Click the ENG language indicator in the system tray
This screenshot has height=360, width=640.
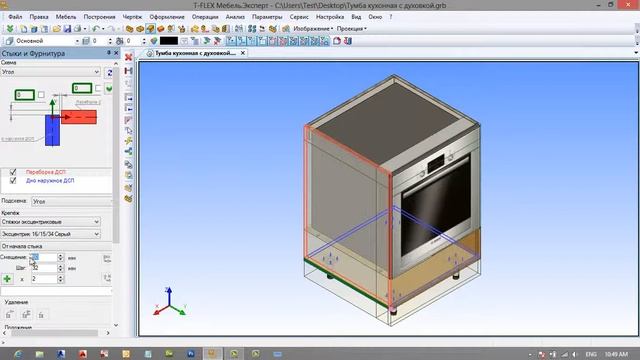click(x=591, y=354)
